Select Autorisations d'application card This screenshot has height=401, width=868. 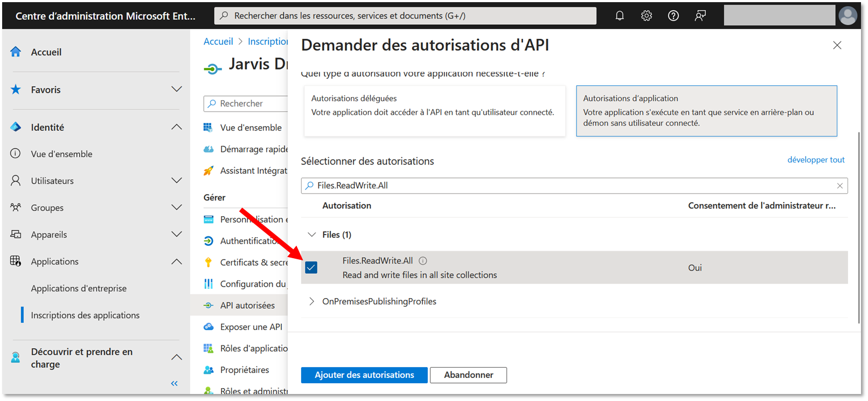coord(706,111)
